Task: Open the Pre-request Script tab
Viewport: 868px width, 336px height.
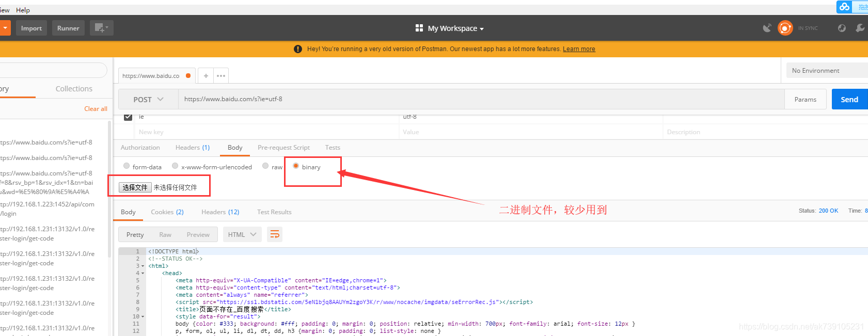Action: coord(283,148)
